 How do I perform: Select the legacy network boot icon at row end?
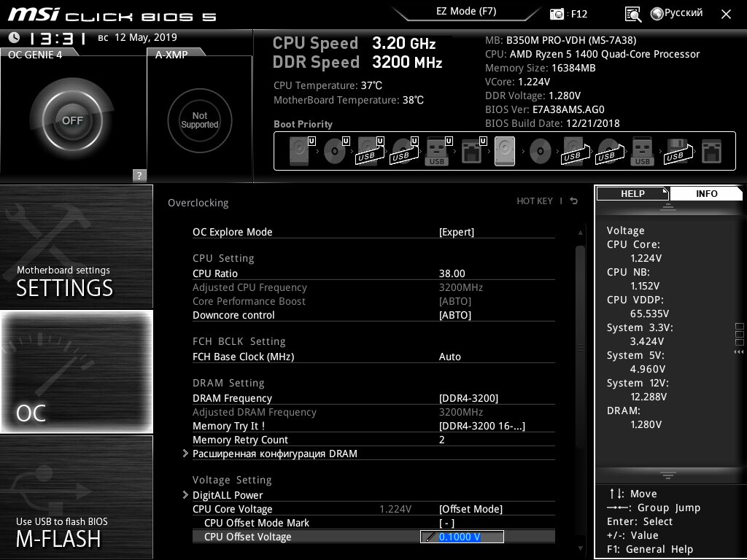(711, 151)
